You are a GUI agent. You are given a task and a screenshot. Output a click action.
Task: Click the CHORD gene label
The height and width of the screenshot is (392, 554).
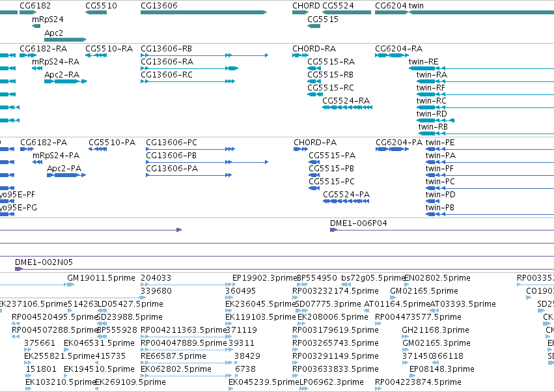306,6
